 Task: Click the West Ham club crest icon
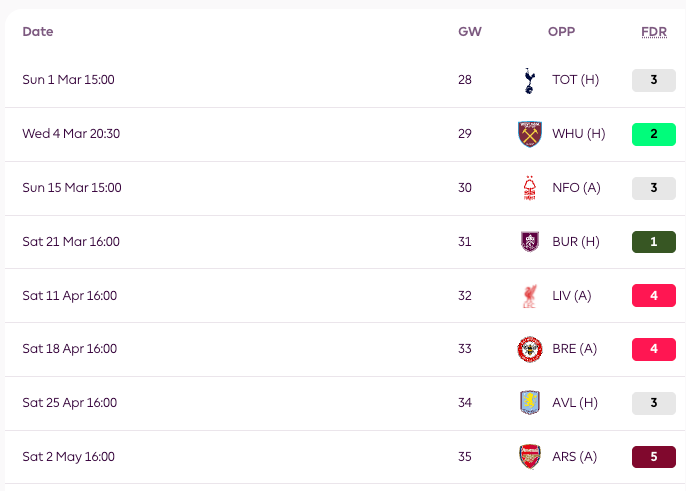point(529,134)
